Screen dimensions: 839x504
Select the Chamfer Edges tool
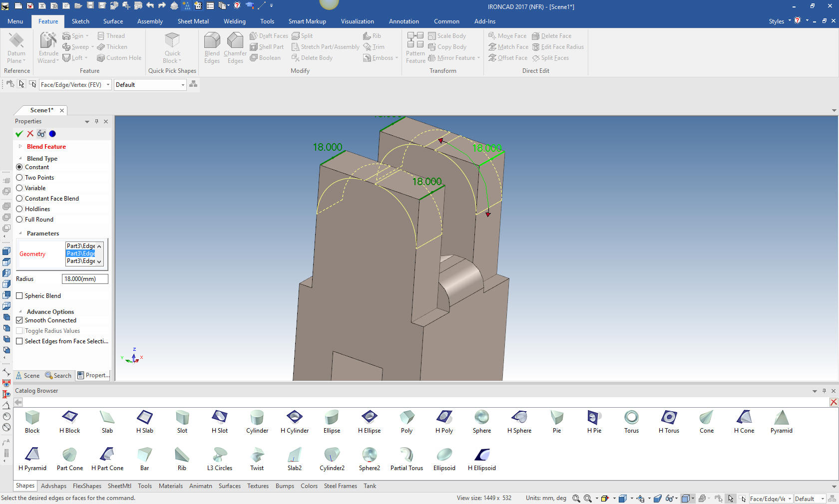[x=235, y=48]
